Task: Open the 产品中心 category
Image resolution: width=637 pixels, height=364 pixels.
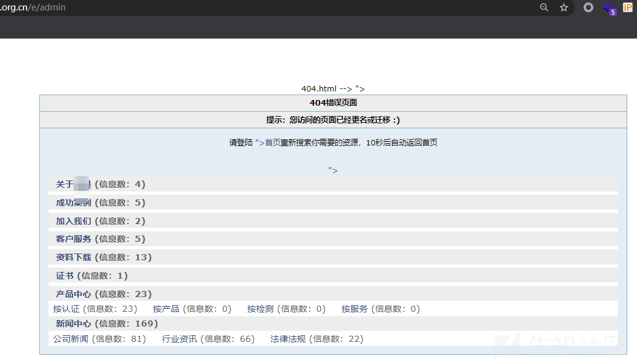Action: [74, 294]
